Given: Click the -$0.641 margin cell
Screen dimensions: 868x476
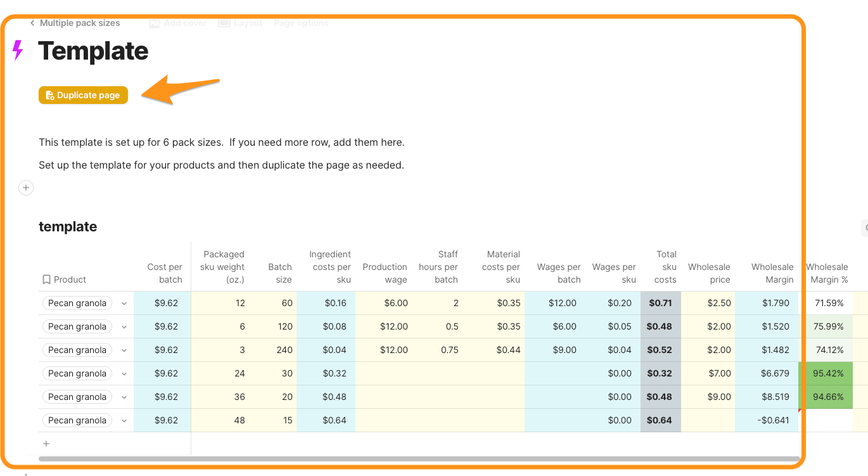Looking at the screenshot, I should click(x=767, y=420).
